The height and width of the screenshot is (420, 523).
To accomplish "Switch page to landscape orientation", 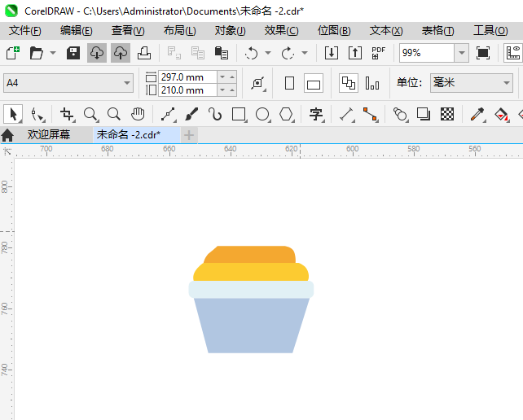I will pos(314,83).
